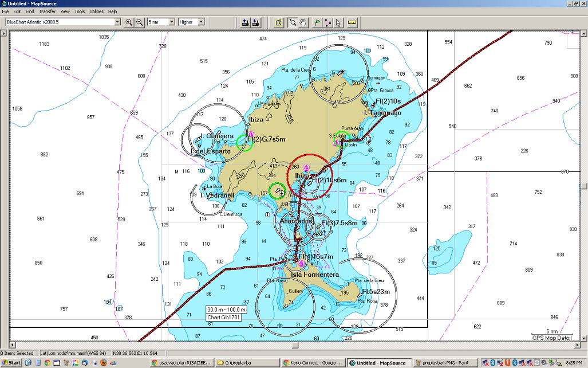Click the Send To Device icon
Image resolution: width=588 pixels, height=368 pixels.
[245, 22]
